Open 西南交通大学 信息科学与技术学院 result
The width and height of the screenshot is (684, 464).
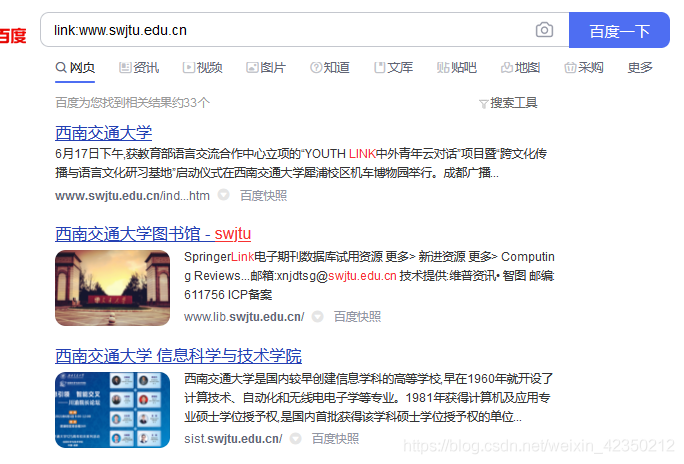point(178,356)
